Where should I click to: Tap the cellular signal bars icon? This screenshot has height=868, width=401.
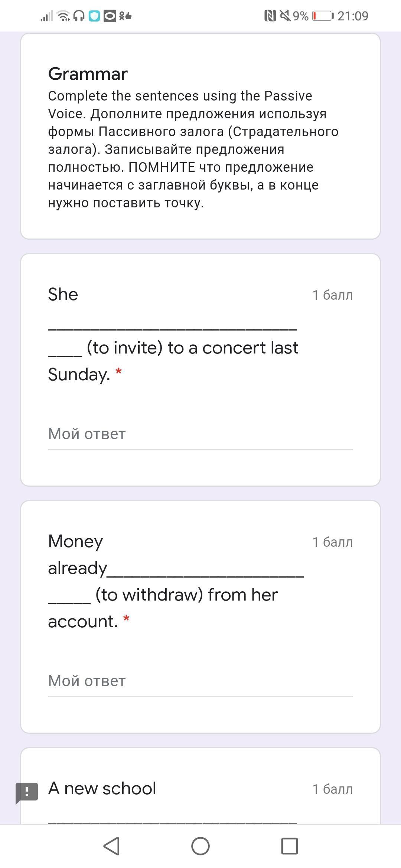point(47,16)
